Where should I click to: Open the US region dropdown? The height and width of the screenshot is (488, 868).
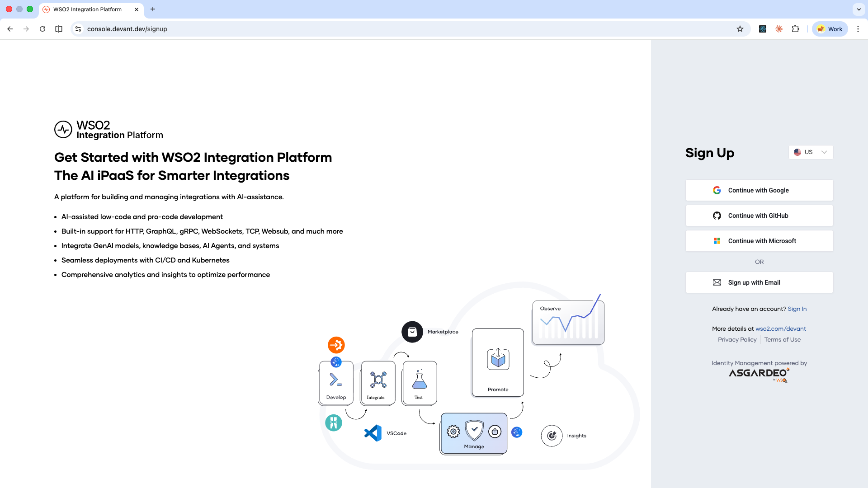pyautogui.click(x=811, y=152)
